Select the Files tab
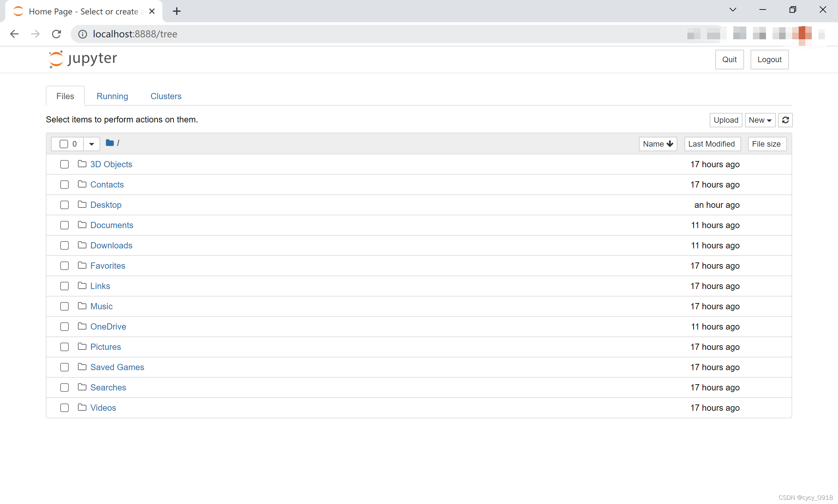The image size is (838, 504). click(x=65, y=96)
